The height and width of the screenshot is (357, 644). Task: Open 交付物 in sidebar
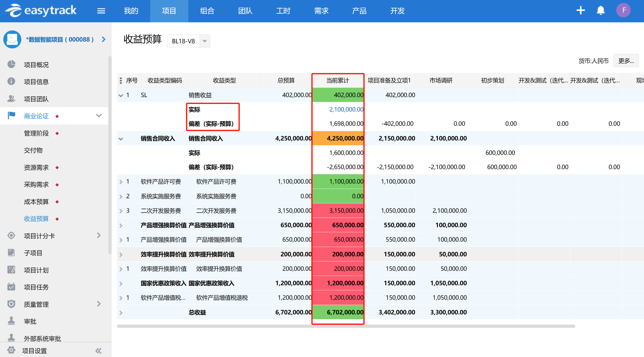(x=33, y=150)
